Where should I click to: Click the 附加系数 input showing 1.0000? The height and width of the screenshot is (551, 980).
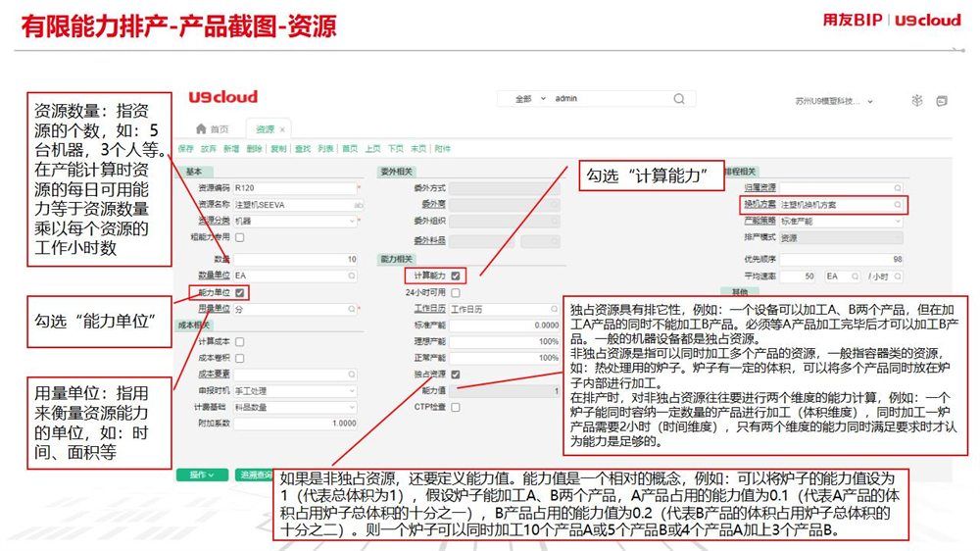295,424
